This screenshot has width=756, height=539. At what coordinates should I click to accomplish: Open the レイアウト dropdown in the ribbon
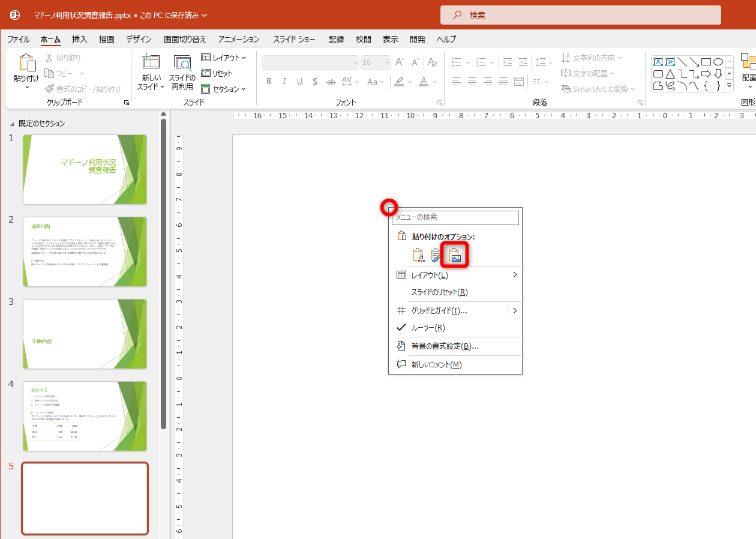click(224, 58)
